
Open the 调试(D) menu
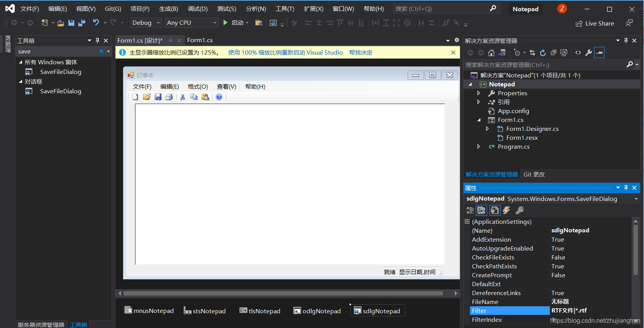tap(198, 9)
